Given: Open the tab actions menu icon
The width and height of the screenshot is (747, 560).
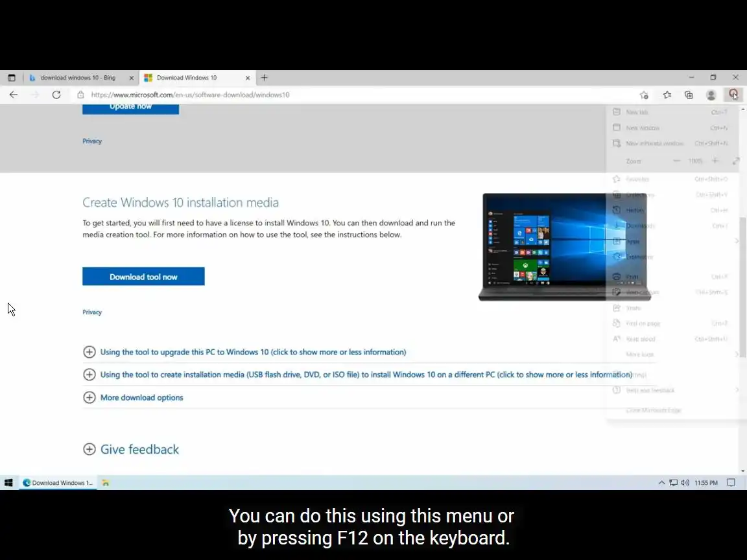Looking at the screenshot, I should point(12,78).
